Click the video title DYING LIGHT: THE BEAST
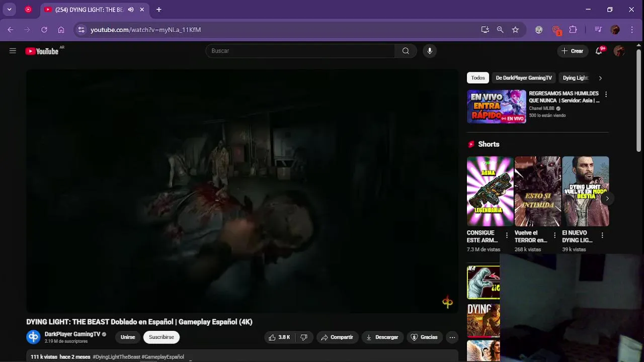The width and height of the screenshot is (644, 362). pos(139,322)
